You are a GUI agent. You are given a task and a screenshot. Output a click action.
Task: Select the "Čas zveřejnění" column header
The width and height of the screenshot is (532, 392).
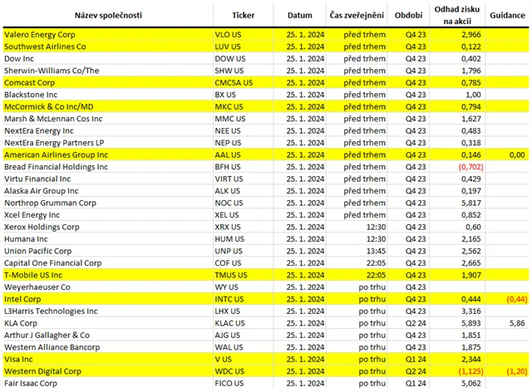coord(358,16)
